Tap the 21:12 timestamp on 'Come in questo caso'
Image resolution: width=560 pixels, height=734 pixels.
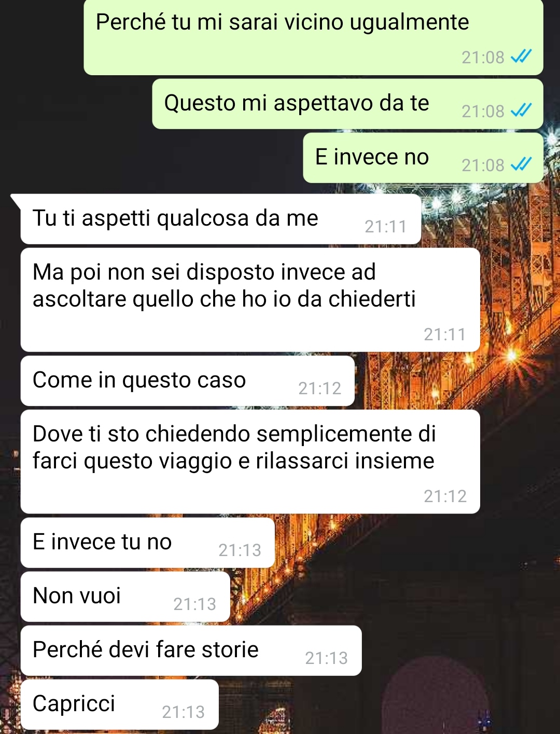coord(319,389)
